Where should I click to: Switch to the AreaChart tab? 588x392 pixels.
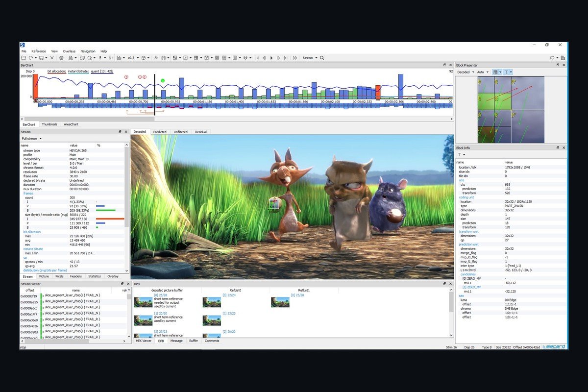(x=71, y=124)
